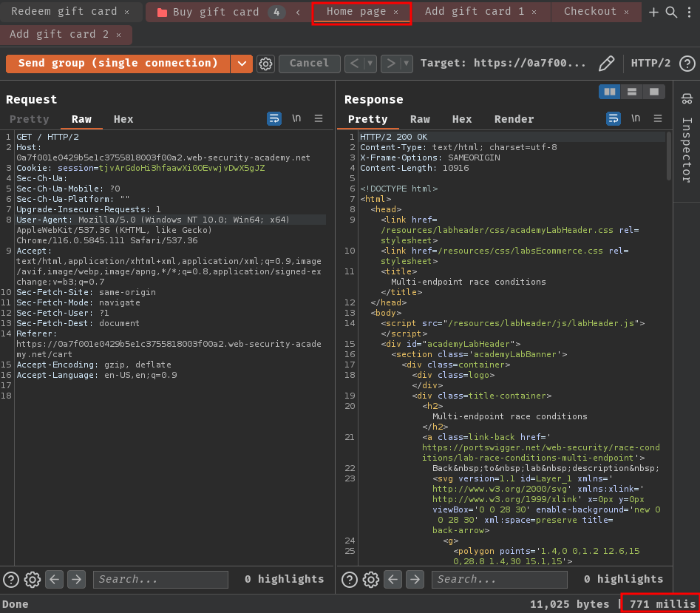Select the Home page tab
Image resolution: width=700 pixels, height=613 pixels.
coord(356,12)
